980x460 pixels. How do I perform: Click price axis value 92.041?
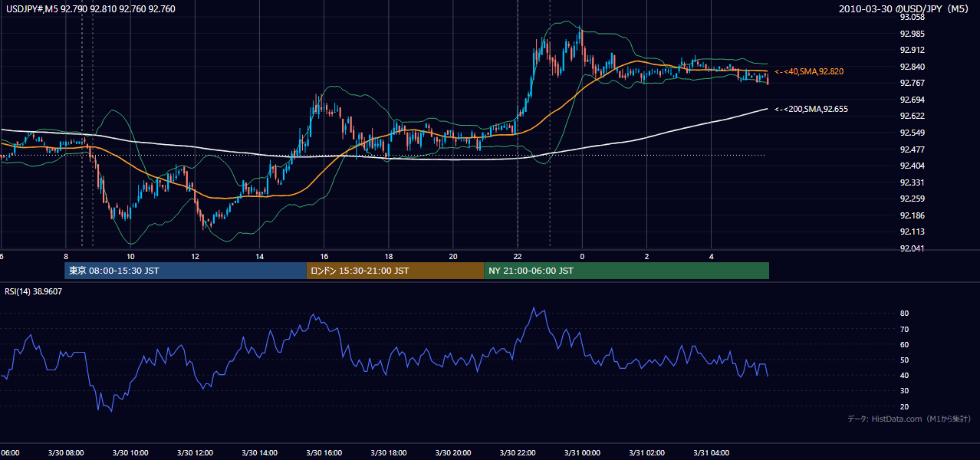[913, 248]
